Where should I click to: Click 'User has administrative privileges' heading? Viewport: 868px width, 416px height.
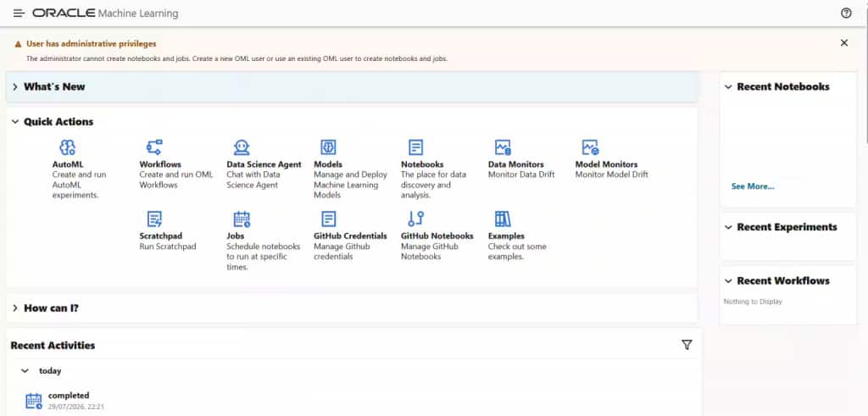[92, 44]
